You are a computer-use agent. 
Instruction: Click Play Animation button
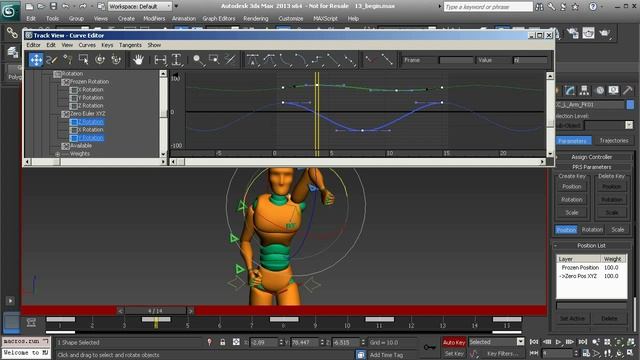pyautogui.click(x=558, y=342)
